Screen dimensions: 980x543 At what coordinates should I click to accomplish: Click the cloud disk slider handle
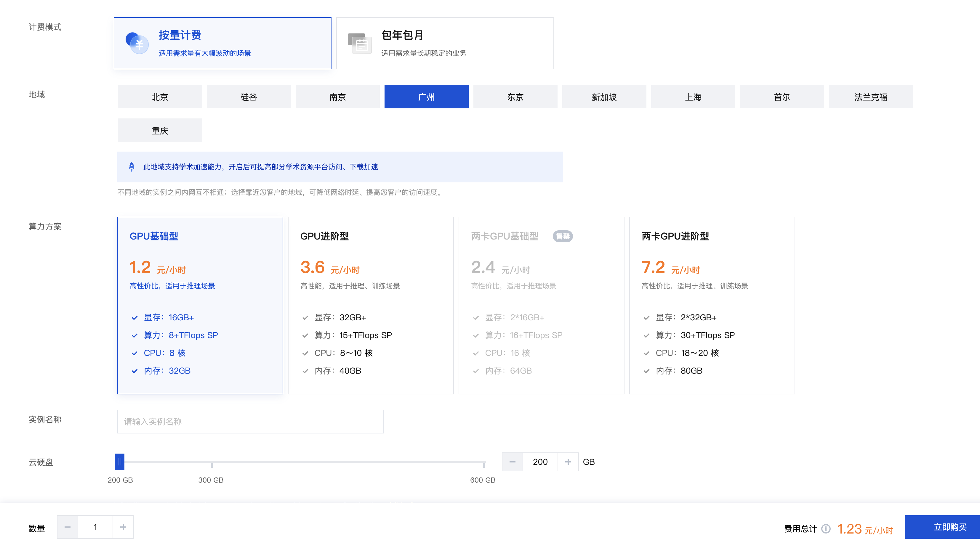(x=120, y=462)
